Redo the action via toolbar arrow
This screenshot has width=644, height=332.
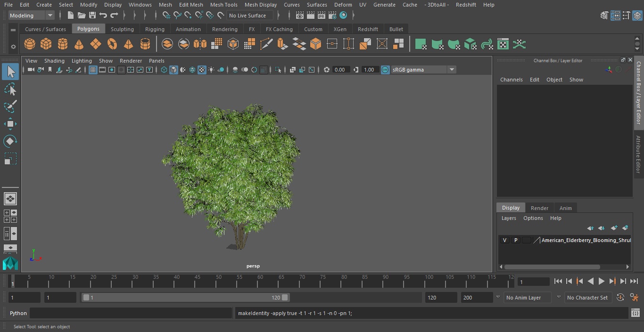(114, 16)
